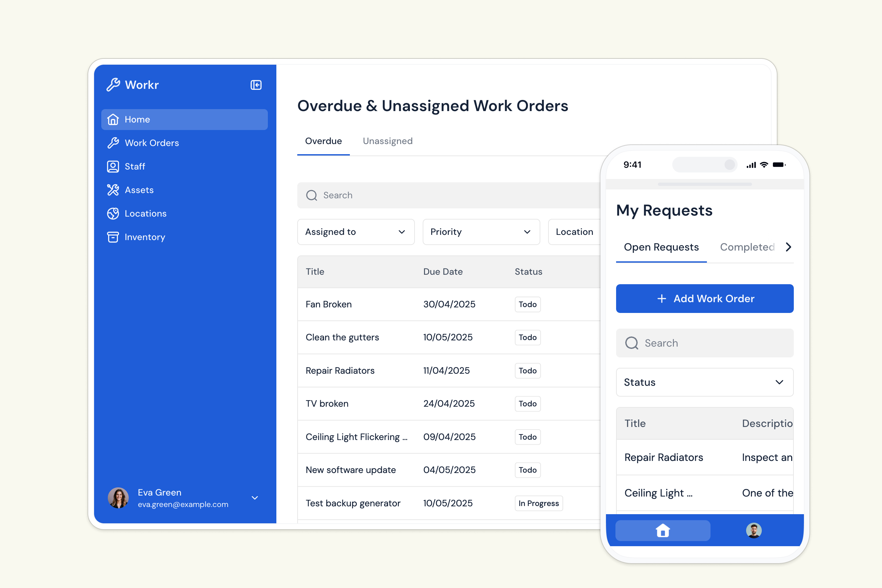The image size is (882, 588).
Task: Open Home in the sidebar menu
Action: click(185, 119)
